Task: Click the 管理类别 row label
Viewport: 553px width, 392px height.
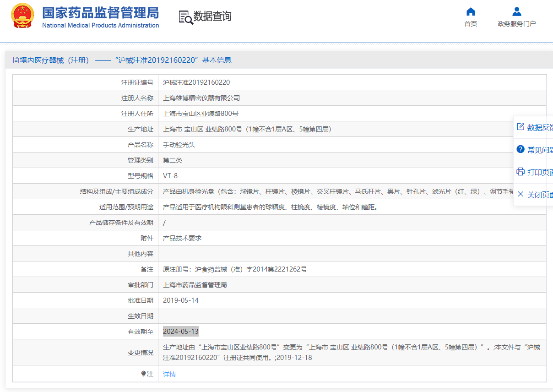Action: tap(141, 160)
